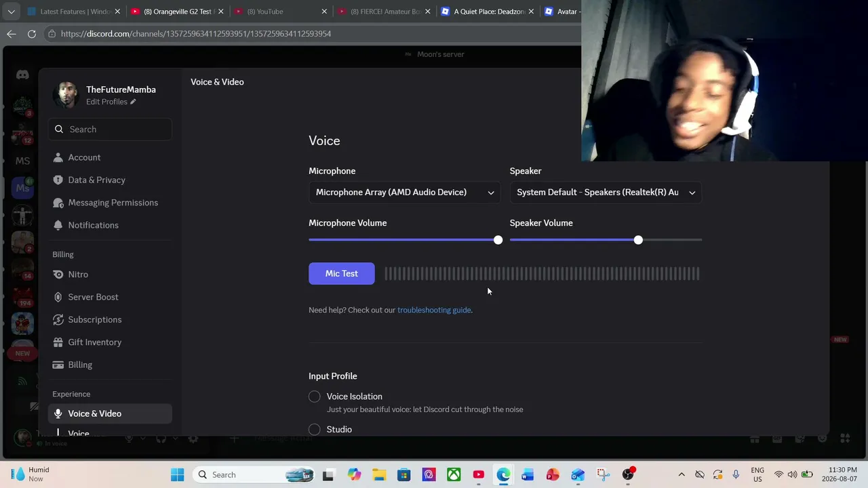The width and height of the screenshot is (868, 488).
Task: Open the troubleshooting guide link
Action: [x=434, y=310]
